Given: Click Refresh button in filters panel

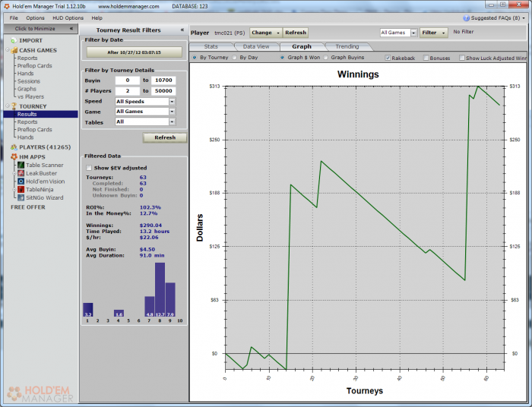Looking at the screenshot, I should [165, 137].
